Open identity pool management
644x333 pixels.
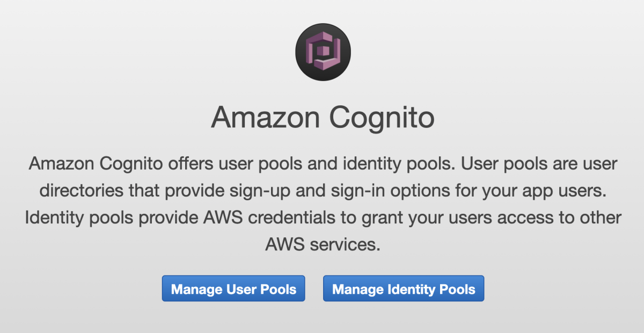click(x=403, y=288)
